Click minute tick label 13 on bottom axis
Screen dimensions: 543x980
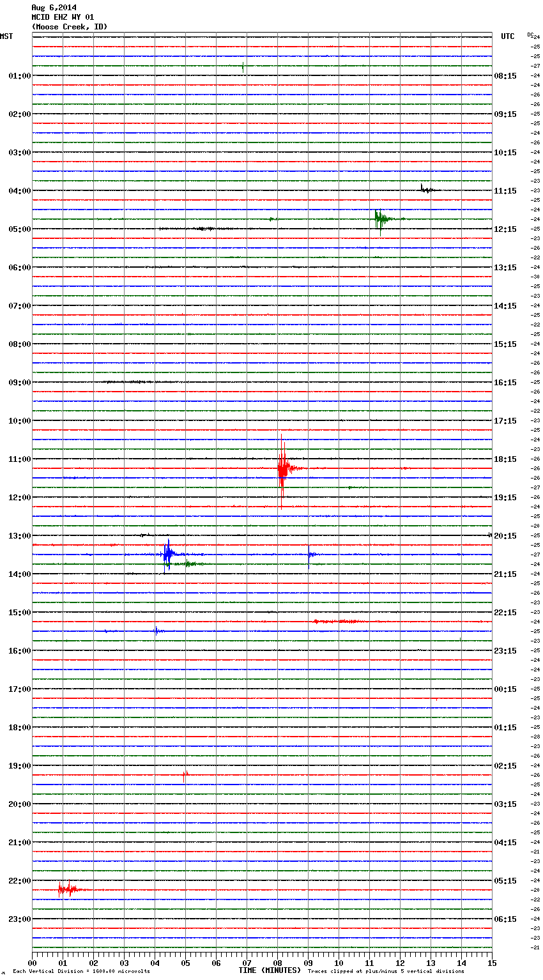pyautogui.click(x=431, y=963)
